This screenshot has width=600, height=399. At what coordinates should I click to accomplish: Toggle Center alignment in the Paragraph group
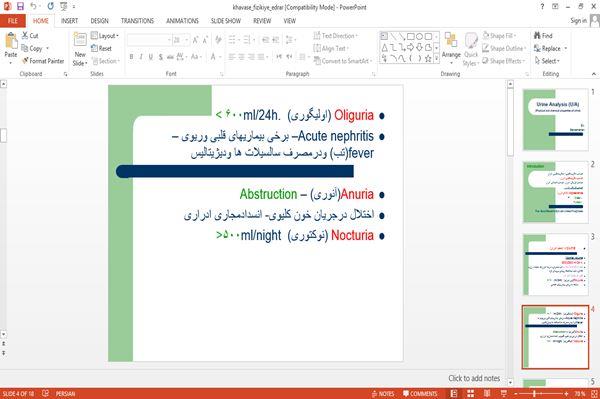pos(241,57)
